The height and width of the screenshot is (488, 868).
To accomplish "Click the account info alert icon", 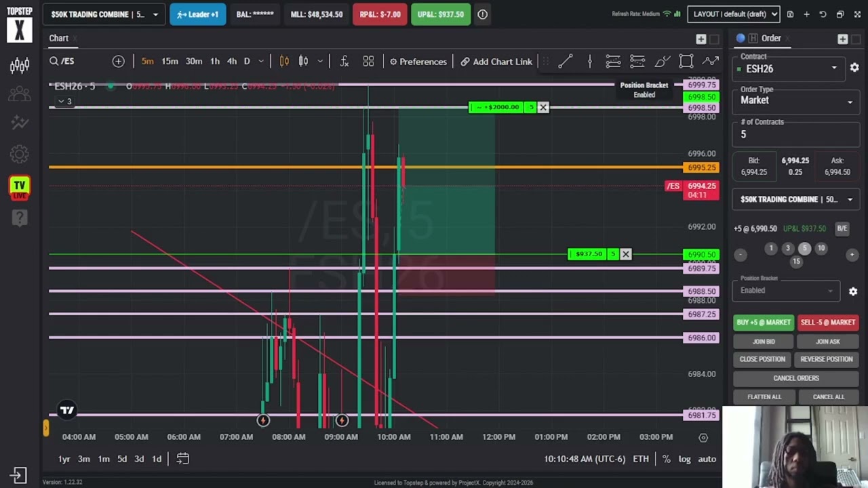I will [x=482, y=14].
